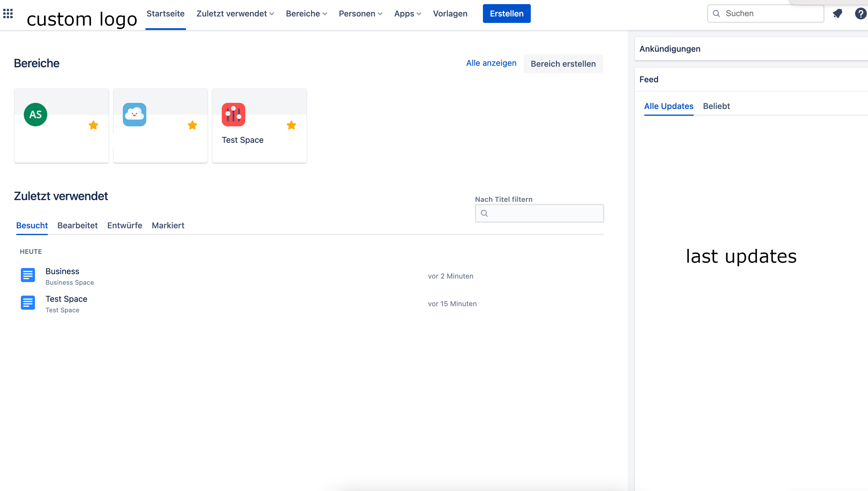Open the app switcher grid icon
The height and width of the screenshot is (491, 868).
(8, 14)
